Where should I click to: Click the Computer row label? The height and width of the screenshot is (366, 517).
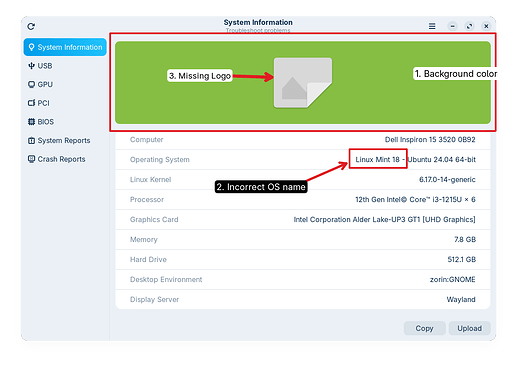pyautogui.click(x=147, y=140)
